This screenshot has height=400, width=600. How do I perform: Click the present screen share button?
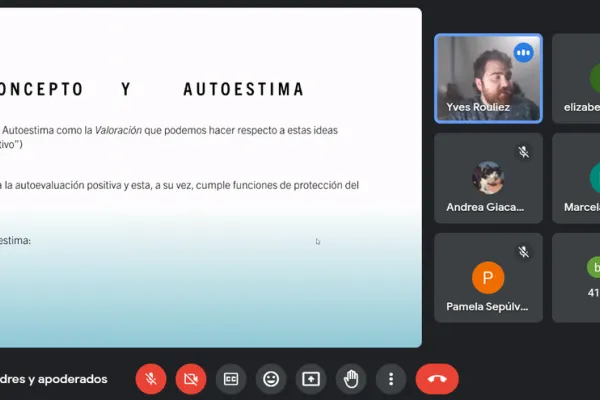tap(311, 379)
